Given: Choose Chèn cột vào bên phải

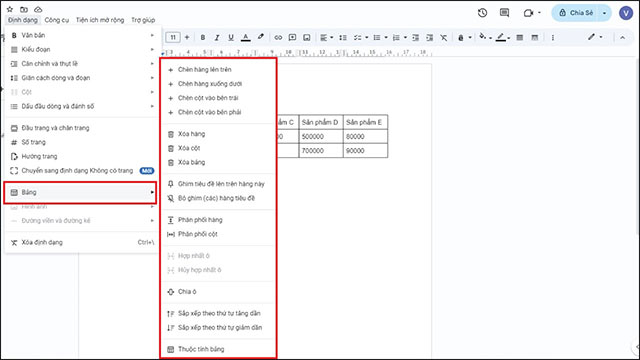Looking at the screenshot, I should click(218, 112).
